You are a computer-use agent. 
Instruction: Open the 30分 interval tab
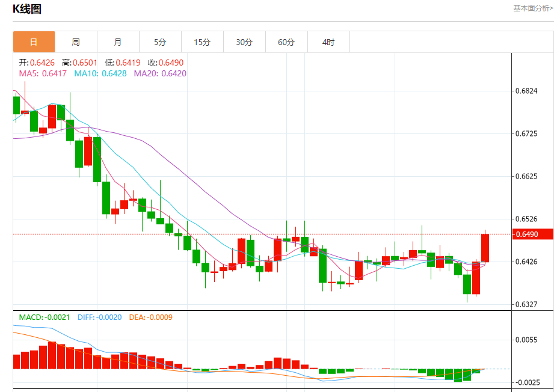click(244, 42)
